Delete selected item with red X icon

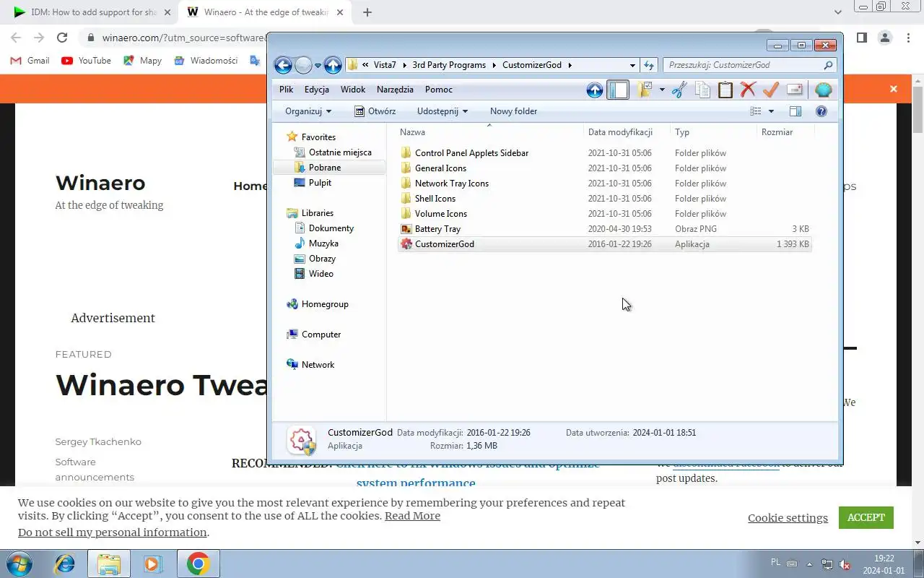coord(748,90)
